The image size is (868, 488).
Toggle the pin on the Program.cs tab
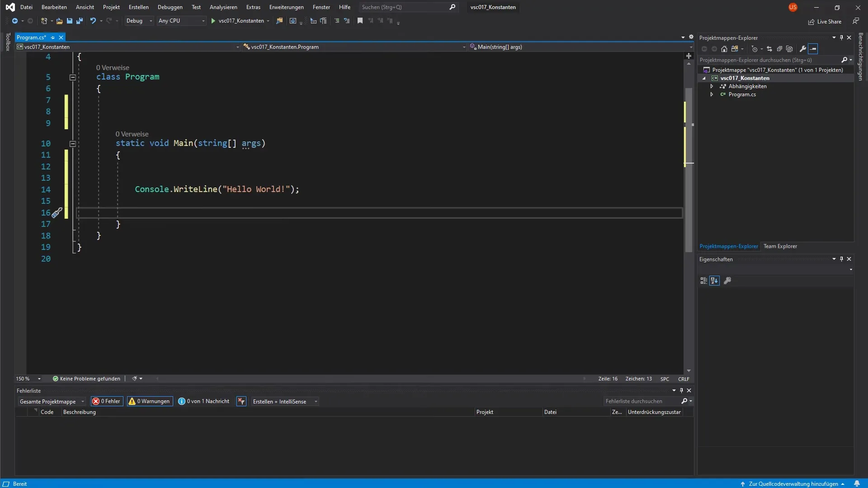53,38
